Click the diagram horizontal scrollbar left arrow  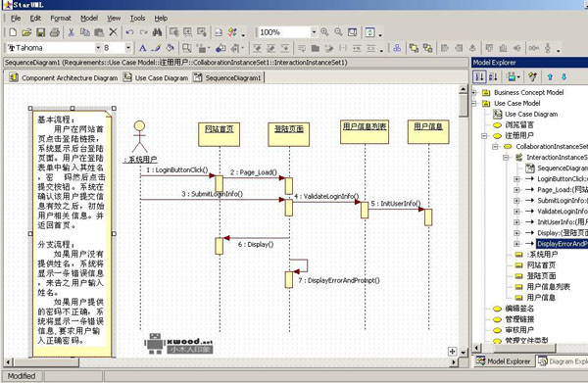[x=8, y=362]
